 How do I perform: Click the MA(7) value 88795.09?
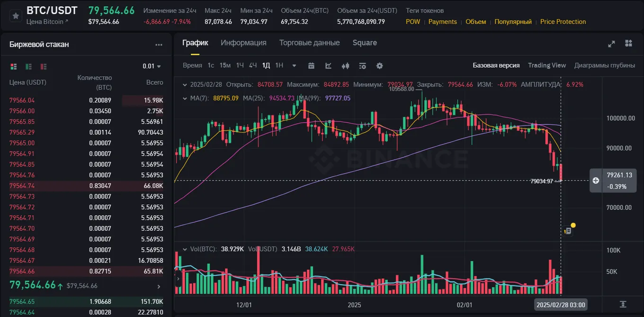point(225,98)
